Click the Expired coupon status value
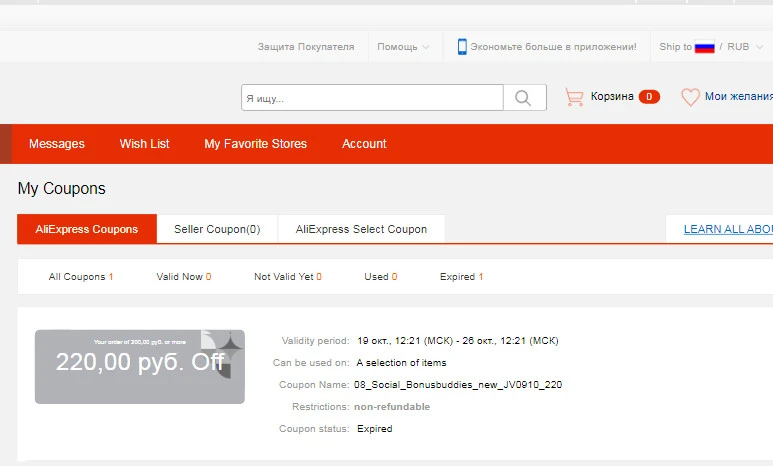The image size is (773, 466). 375,429
